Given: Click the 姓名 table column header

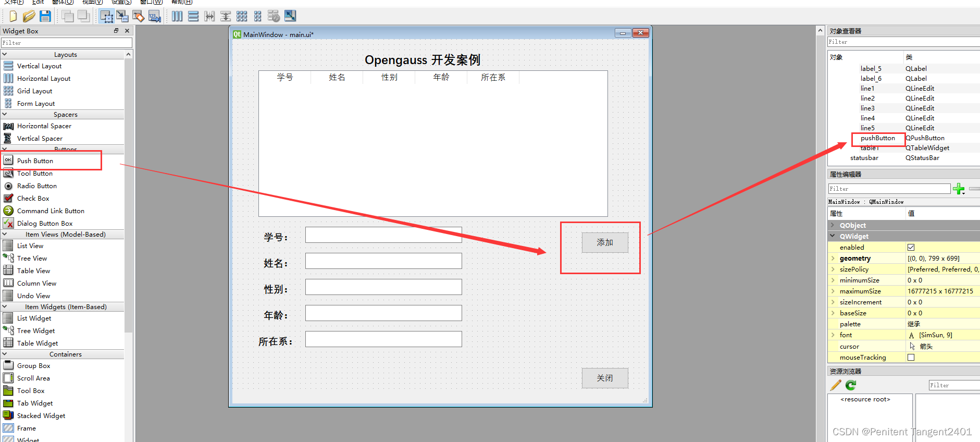Looking at the screenshot, I should click(x=337, y=77).
